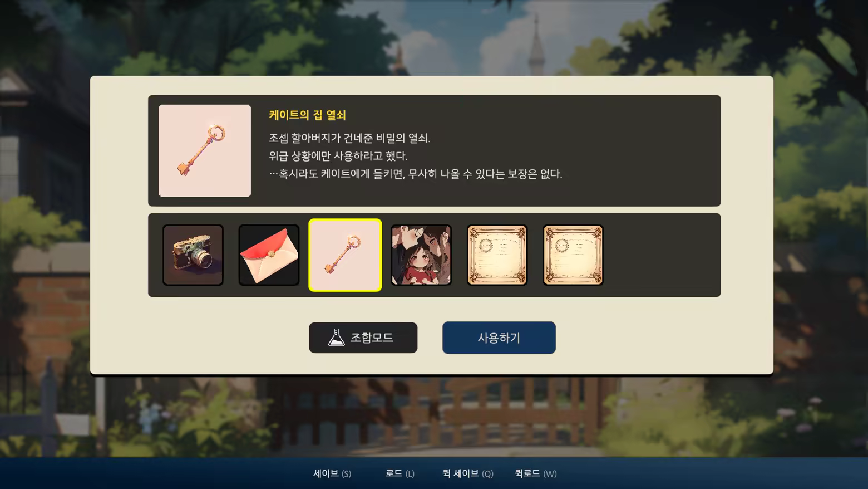Click 퀵로드 (W) quick load
The image size is (868, 489).
536,473
